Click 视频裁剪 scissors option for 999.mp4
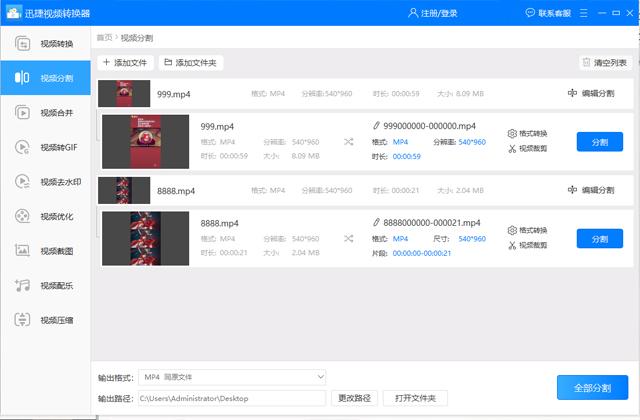Screen dimensions: 640x420 [527, 149]
